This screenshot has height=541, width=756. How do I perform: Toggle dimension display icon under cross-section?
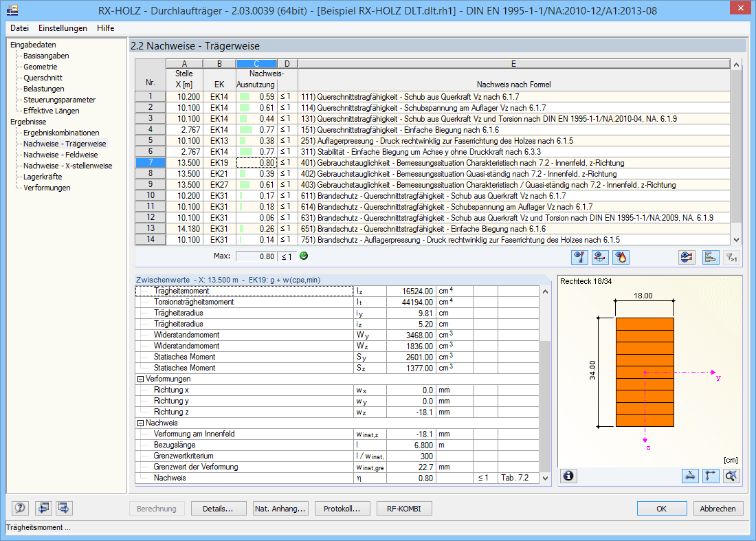(691, 476)
